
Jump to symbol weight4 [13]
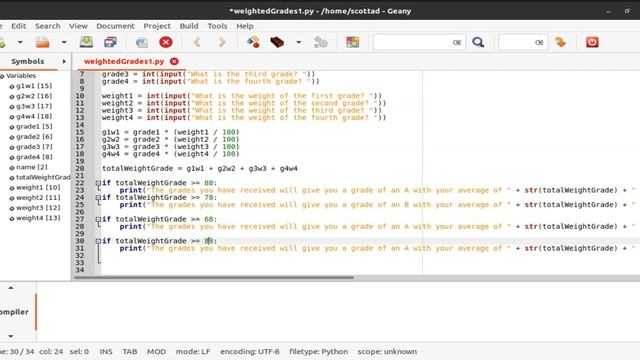point(38,218)
